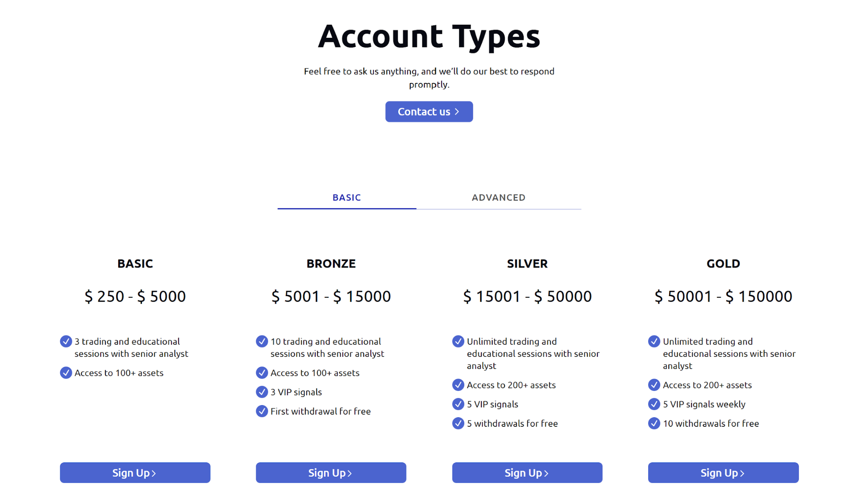
Task: Click the BRONZE plan heading
Action: pyautogui.click(x=331, y=264)
